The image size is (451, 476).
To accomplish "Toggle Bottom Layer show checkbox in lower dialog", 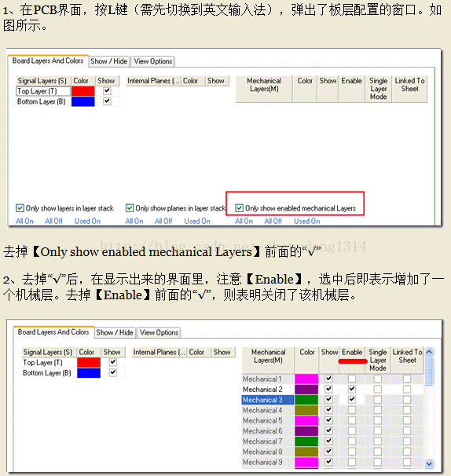I will (x=113, y=372).
